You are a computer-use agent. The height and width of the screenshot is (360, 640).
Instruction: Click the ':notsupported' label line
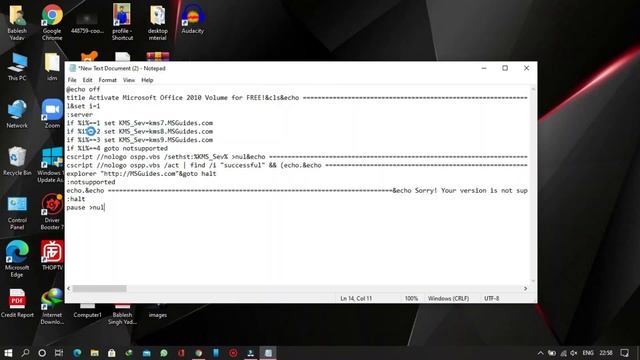pos(91,182)
